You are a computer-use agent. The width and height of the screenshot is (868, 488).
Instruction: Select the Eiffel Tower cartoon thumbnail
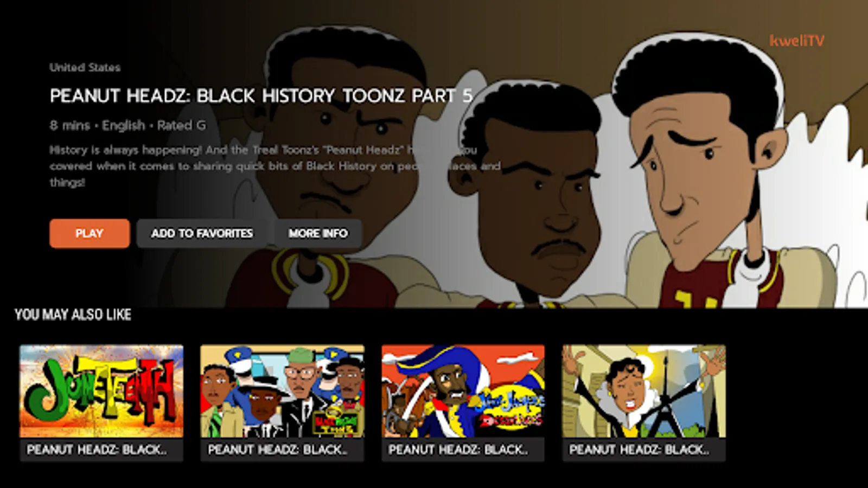pos(644,391)
